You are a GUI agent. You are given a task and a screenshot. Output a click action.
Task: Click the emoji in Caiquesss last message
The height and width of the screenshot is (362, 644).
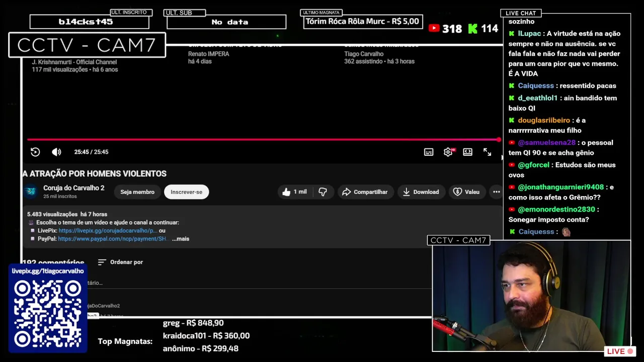pos(566,232)
